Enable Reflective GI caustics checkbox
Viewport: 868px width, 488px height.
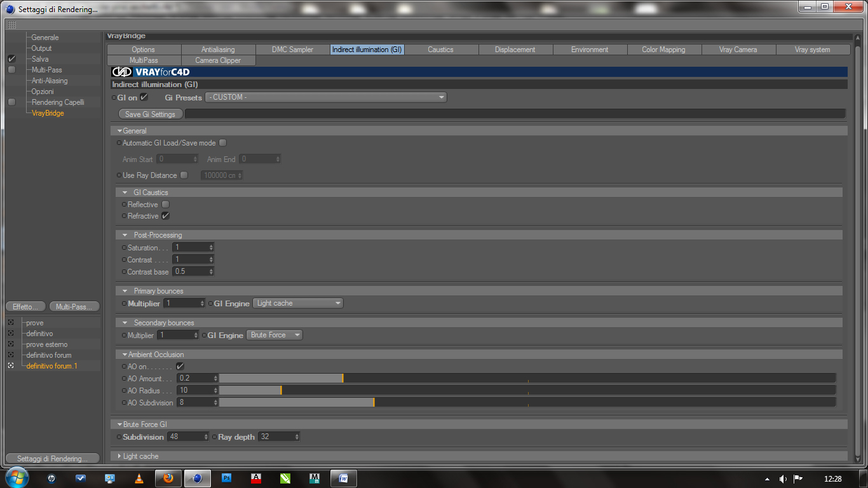[x=166, y=205]
